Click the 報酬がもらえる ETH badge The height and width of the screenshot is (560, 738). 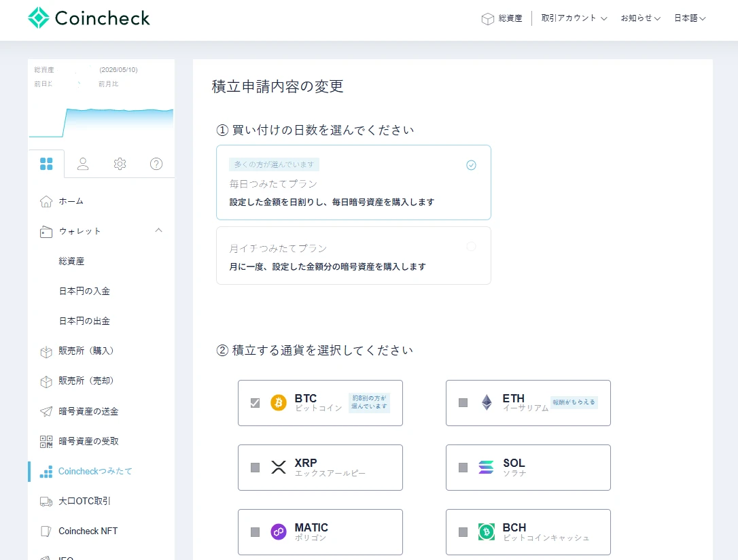574,402
